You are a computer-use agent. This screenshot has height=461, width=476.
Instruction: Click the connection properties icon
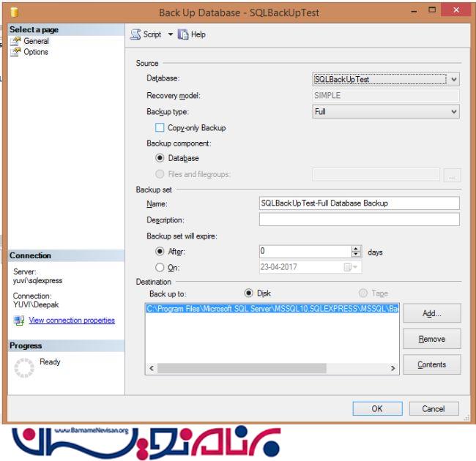pos(18,321)
